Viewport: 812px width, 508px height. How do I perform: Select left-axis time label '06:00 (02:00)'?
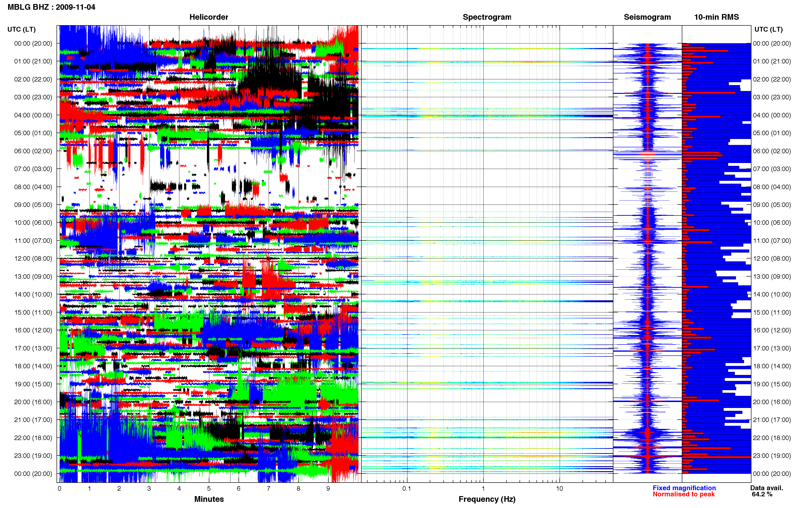[33, 151]
